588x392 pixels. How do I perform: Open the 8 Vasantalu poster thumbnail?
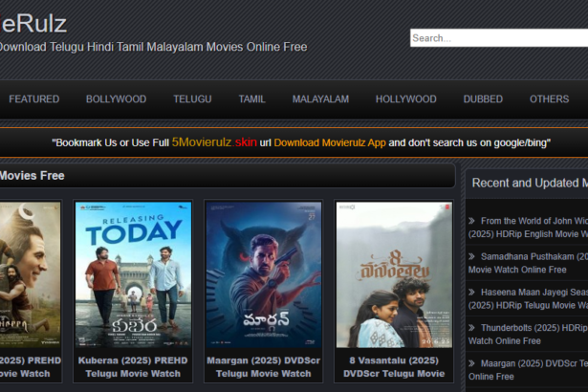[x=394, y=275]
